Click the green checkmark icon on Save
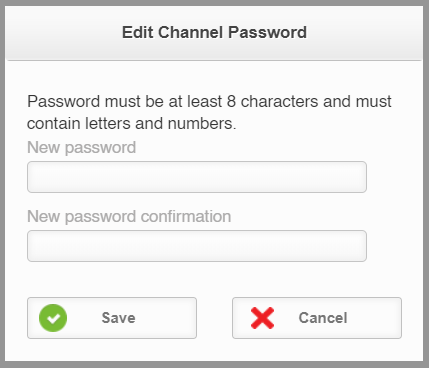 click(x=53, y=318)
